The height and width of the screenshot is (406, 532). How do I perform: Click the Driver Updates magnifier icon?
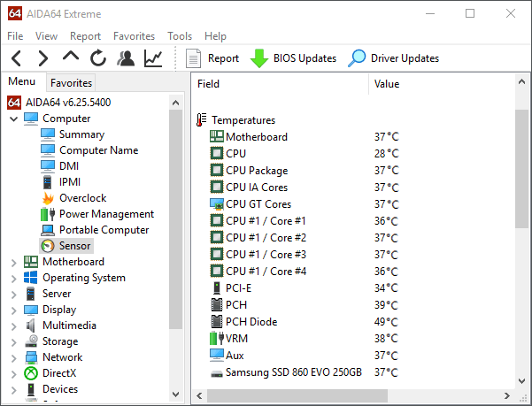click(x=357, y=58)
